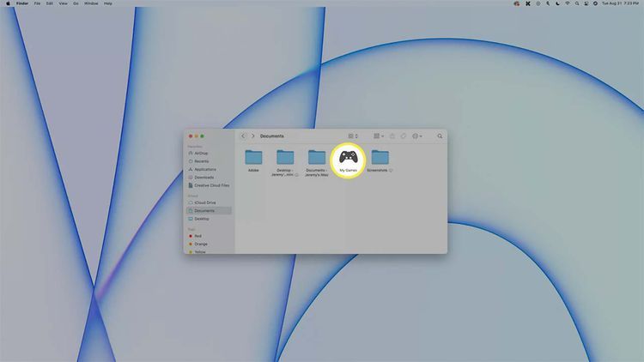Select Applications in the sidebar
Viewport: 644px width, 362px height.
click(x=204, y=169)
